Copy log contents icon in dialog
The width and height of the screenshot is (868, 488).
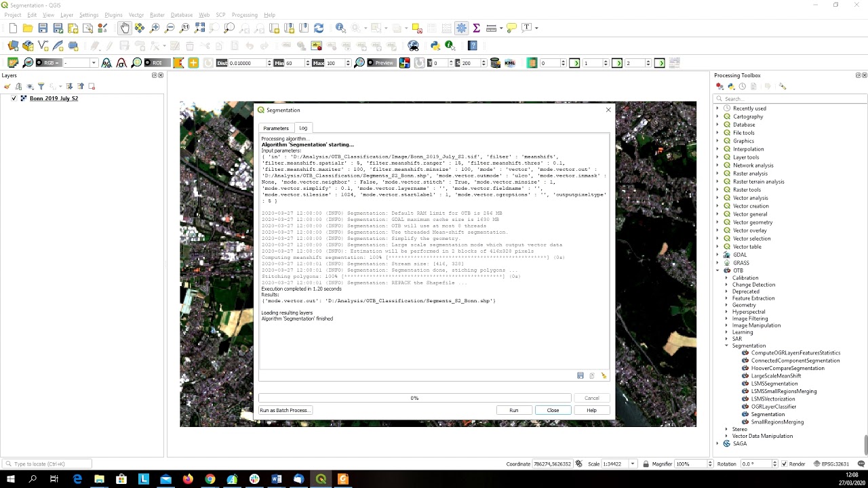(592, 375)
